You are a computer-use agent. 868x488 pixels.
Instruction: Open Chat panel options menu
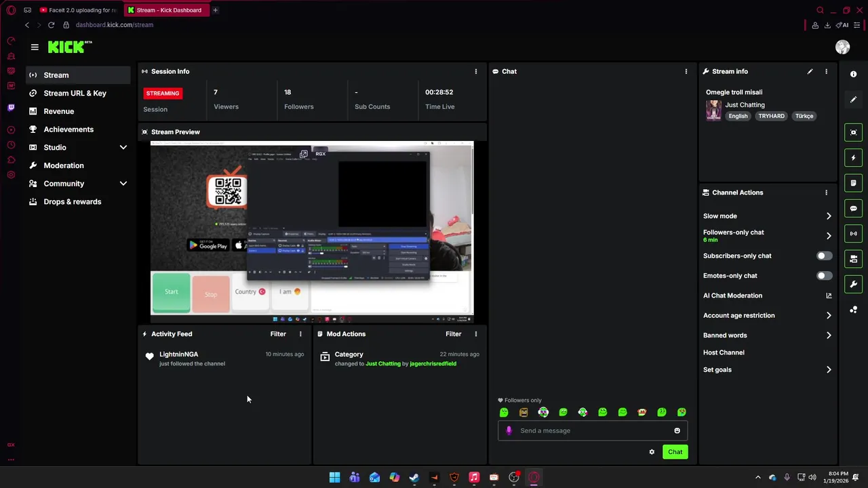click(686, 71)
